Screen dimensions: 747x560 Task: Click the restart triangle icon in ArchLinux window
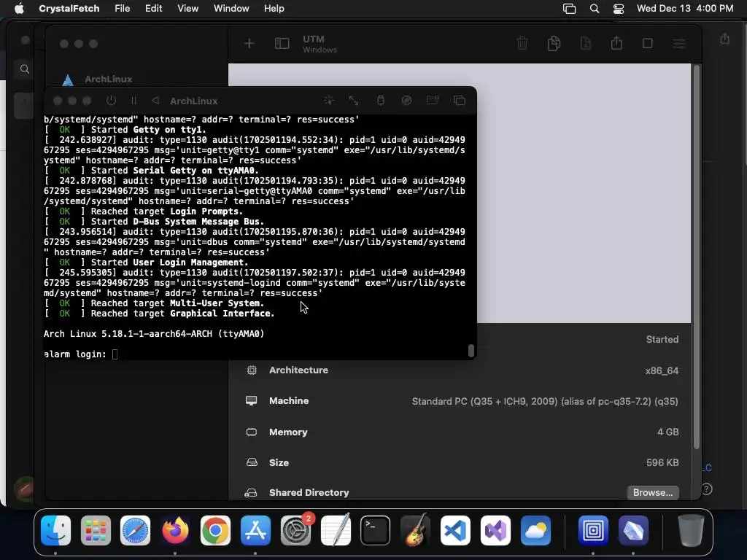point(155,101)
